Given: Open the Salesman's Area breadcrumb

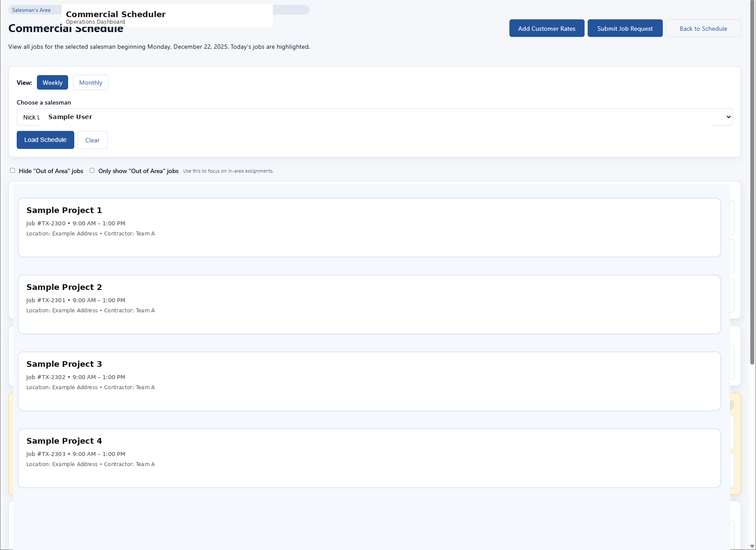Looking at the screenshot, I should tap(31, 9).
